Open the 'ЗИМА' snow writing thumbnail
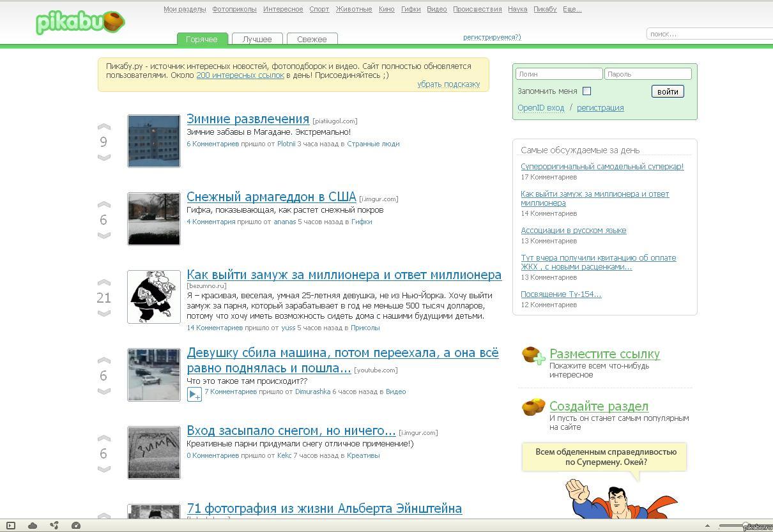The image size is (773, 532). click(x=154, y=453)
